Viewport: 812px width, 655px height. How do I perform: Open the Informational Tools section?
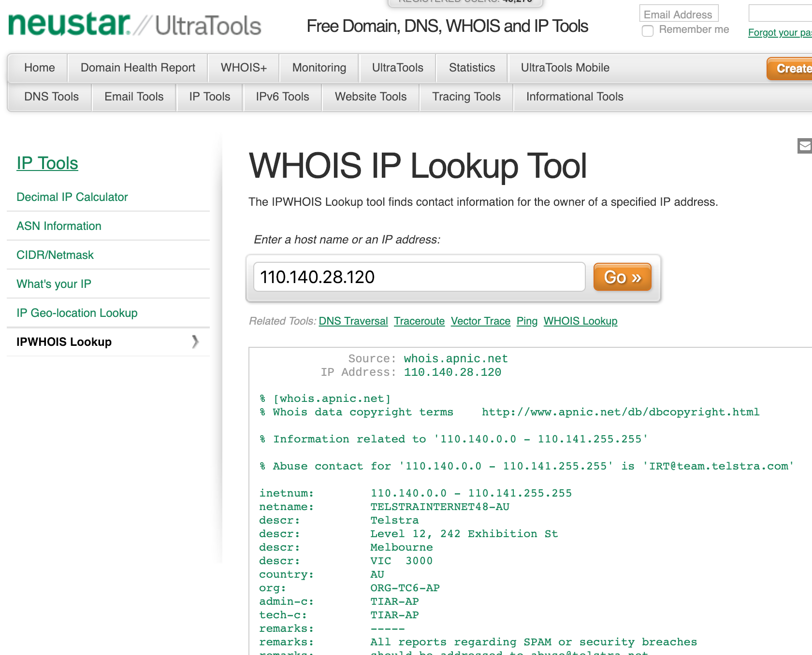click(574, 97)
